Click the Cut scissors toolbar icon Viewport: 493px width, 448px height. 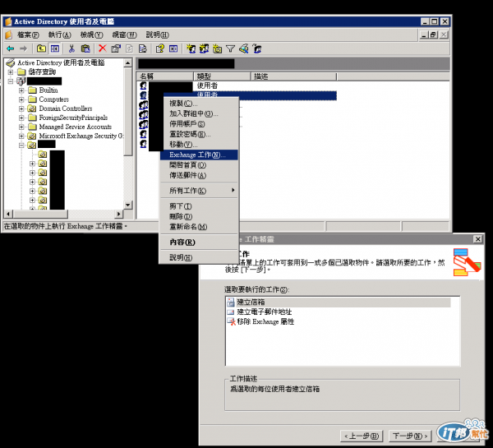point(71,48)
